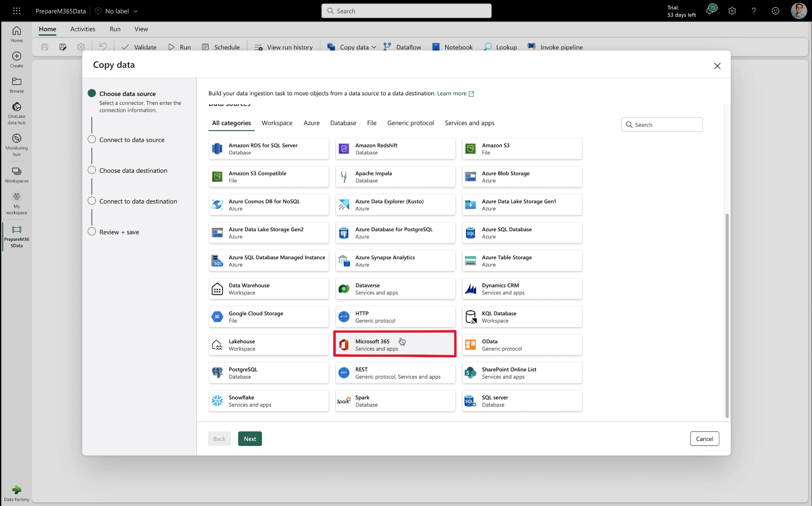Expand the Copy data toolbar dropdown
The image size is (812, 506).
374,47
